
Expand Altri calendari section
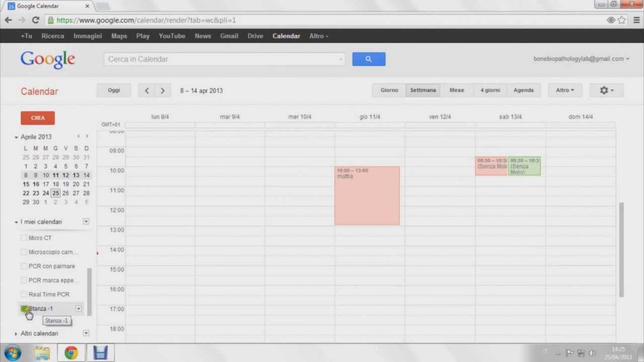(16, 333)
